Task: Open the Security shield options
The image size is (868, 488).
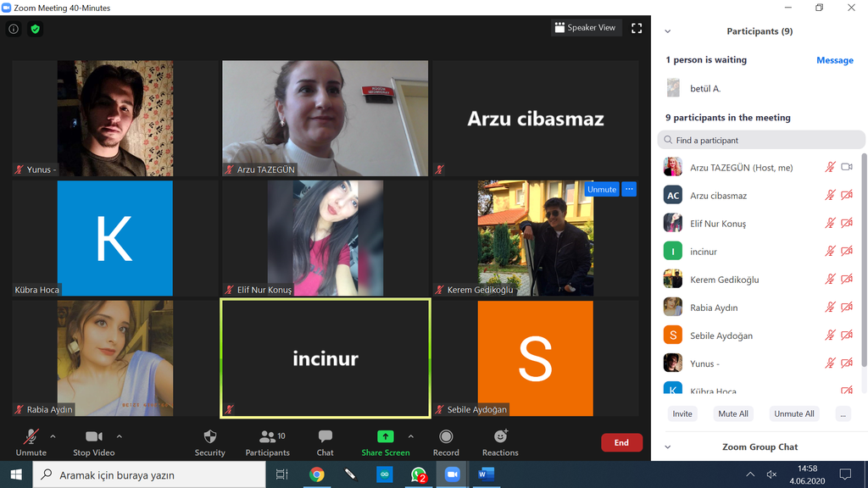Action: tap(209, 441)
